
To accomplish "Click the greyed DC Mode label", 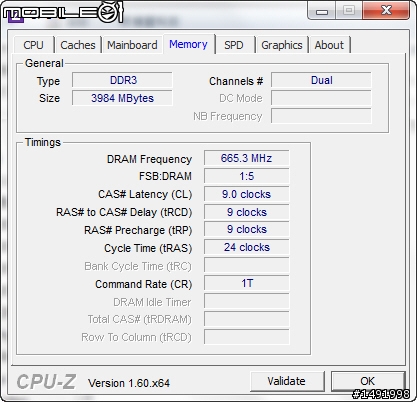I will click(x=241, y=98).
